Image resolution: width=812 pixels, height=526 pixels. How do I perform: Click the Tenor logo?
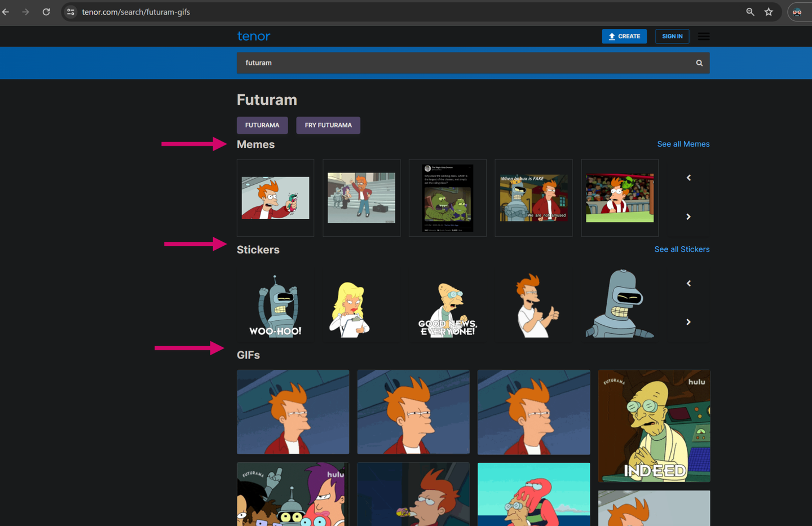[254, 36]
